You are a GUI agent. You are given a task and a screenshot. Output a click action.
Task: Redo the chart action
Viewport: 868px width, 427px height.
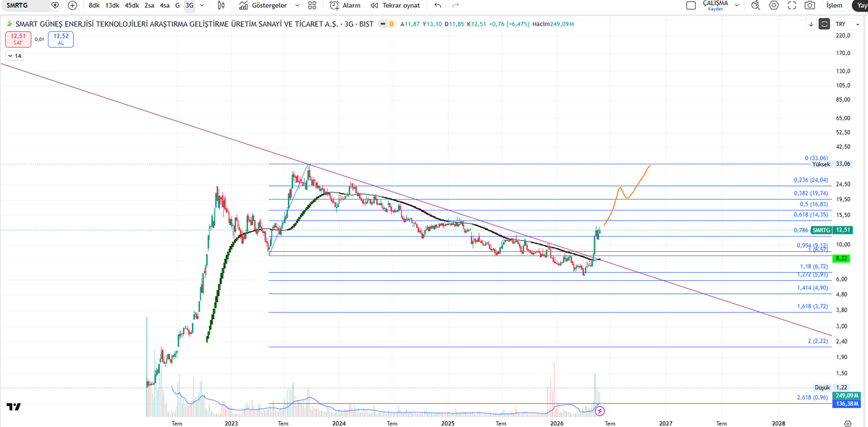[x=455, y=5]
